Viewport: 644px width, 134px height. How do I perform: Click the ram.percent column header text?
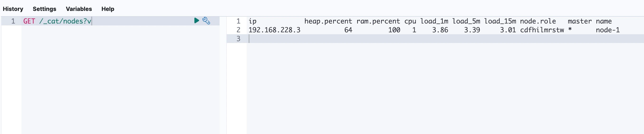click(378, 21)
